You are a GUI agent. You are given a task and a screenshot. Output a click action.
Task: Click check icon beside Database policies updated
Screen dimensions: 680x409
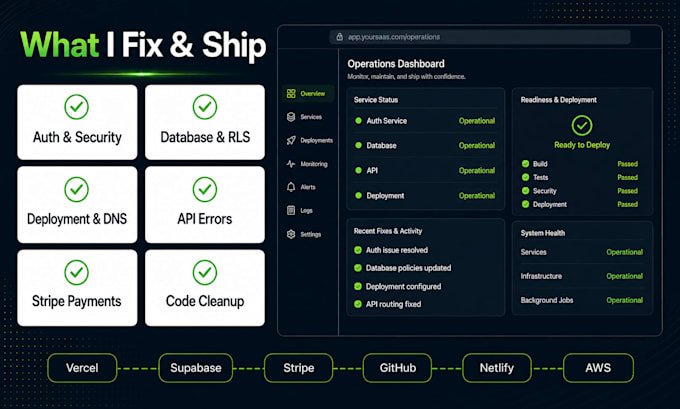click(x=358, y=268)
